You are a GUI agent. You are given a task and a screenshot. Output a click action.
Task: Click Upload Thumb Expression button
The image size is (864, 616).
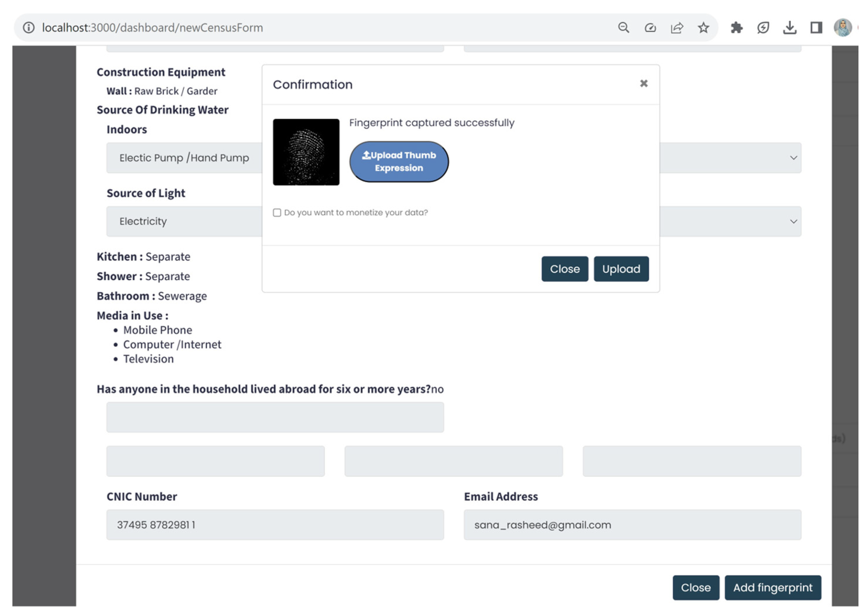tap(398, 162)
